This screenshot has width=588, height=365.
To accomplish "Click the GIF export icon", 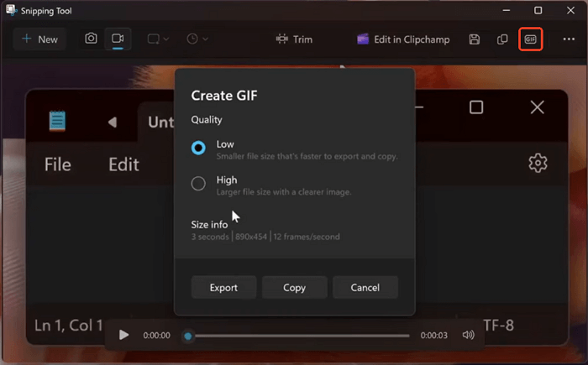I will pyautogui.click(x=530, y=39).
